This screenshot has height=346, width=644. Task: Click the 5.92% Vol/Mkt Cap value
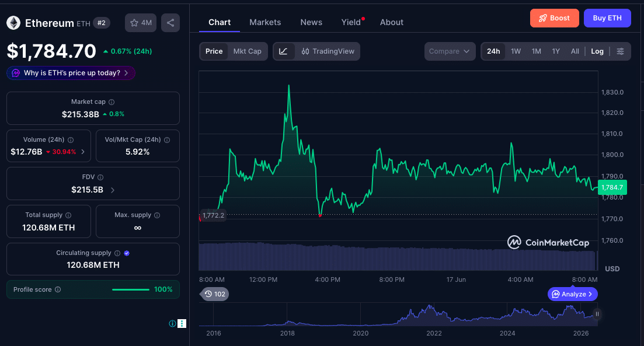pos(138,152)
